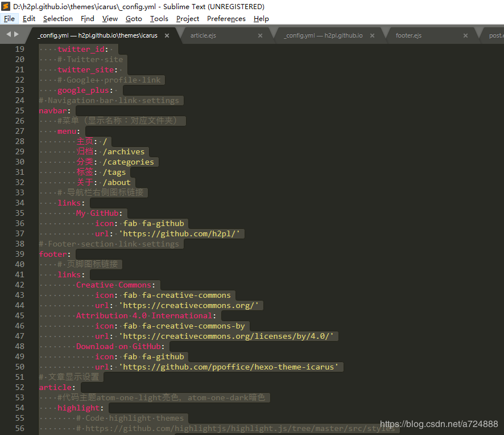Screen dimensions: 504x435
Task: Open the View menu
Action: pos(110,19)
